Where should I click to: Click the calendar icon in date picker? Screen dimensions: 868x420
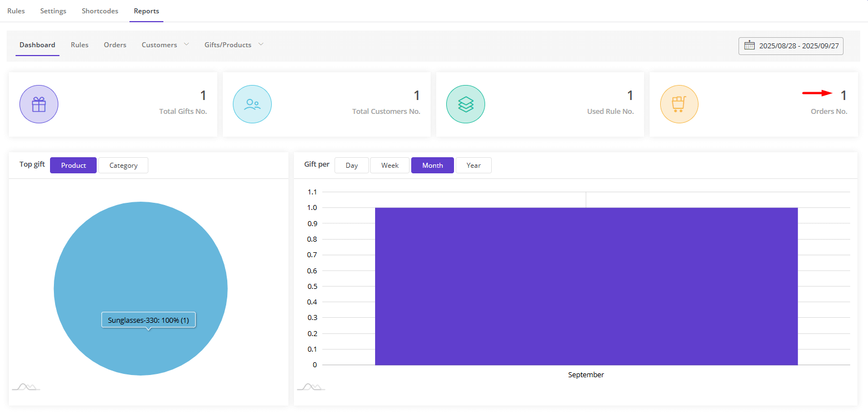750,46
